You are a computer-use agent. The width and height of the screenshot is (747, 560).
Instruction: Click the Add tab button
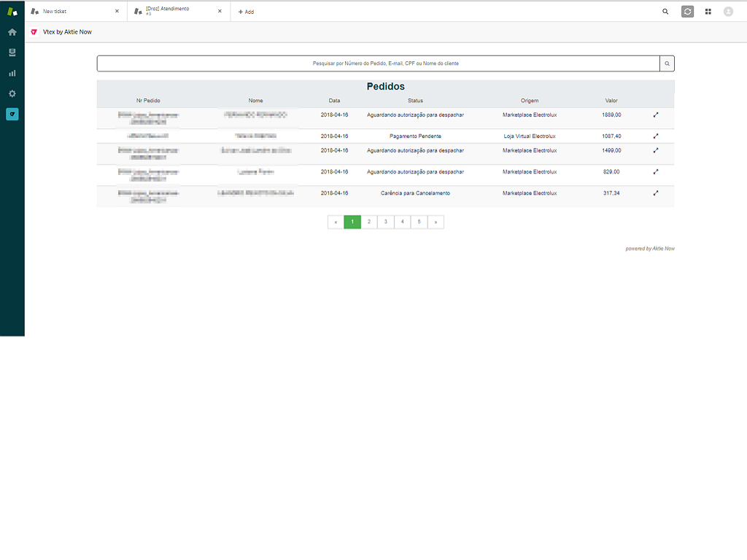[246, 12]
